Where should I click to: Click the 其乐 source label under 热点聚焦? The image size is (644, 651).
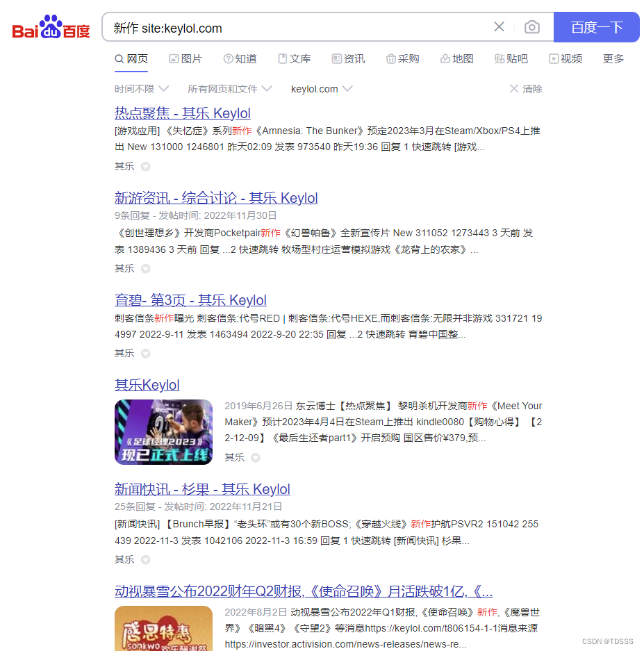124,166
